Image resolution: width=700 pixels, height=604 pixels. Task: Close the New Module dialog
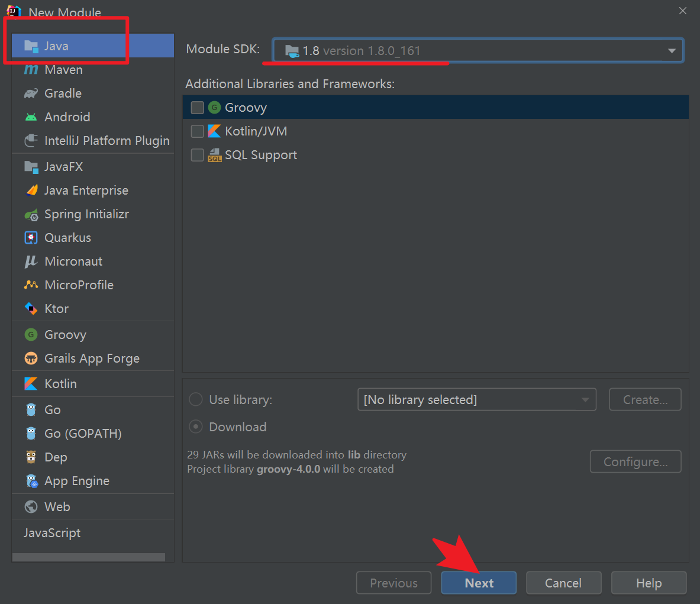coord(683,11)
